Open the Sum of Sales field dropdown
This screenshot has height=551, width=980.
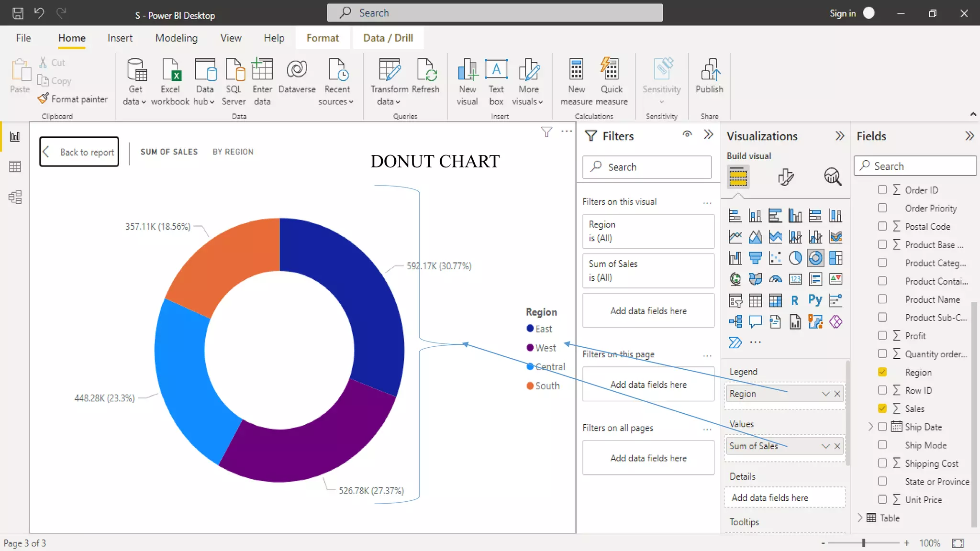pos(825,446)
